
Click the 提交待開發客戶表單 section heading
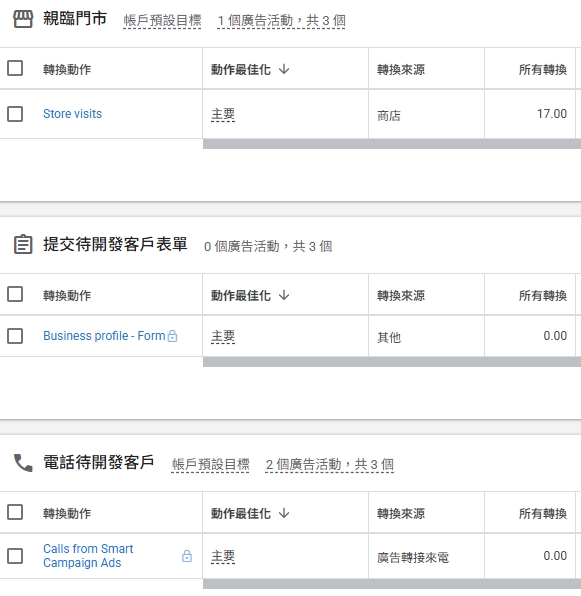click(115, 244)
